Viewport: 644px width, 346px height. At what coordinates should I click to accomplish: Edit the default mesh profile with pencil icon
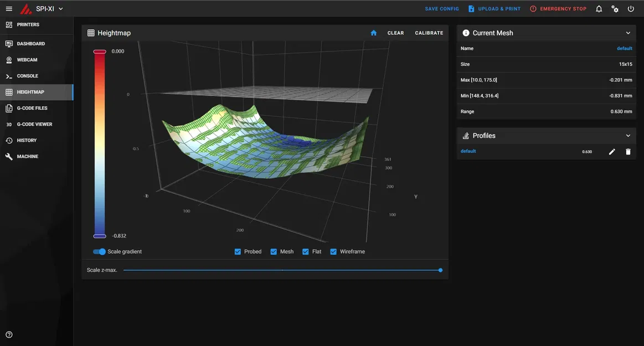pos(611,151)
